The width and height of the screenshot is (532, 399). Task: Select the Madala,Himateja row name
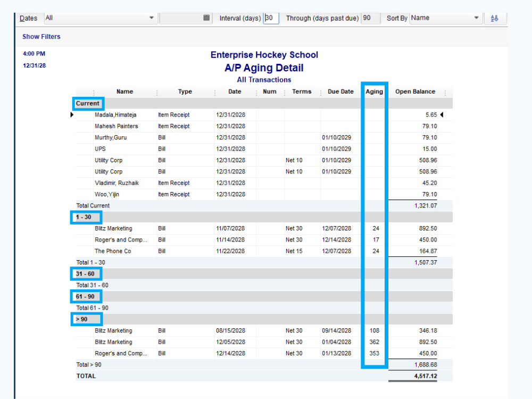click(115, 115)
